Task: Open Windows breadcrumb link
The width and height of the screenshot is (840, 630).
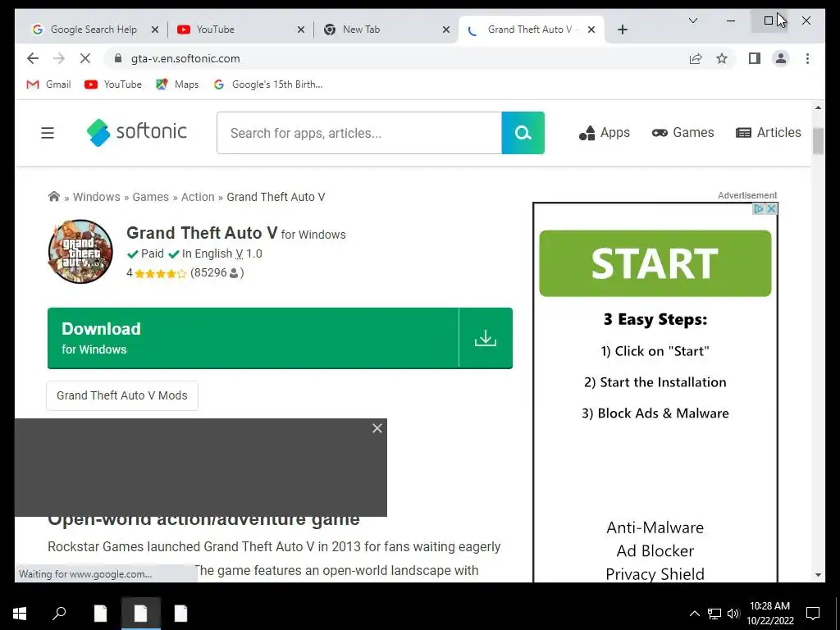Action: click(x=97, y=197)
